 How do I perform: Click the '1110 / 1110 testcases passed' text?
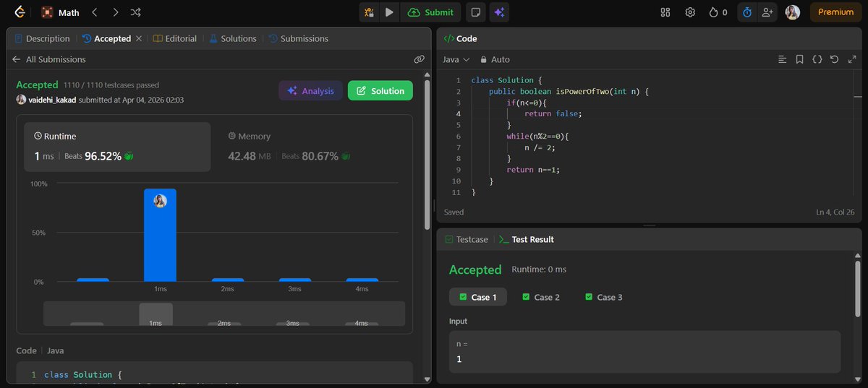(111, 85)
